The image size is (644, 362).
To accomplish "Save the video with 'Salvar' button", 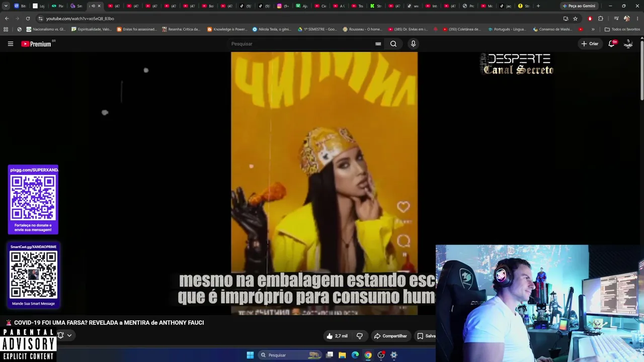I will (x=426, y=336).
